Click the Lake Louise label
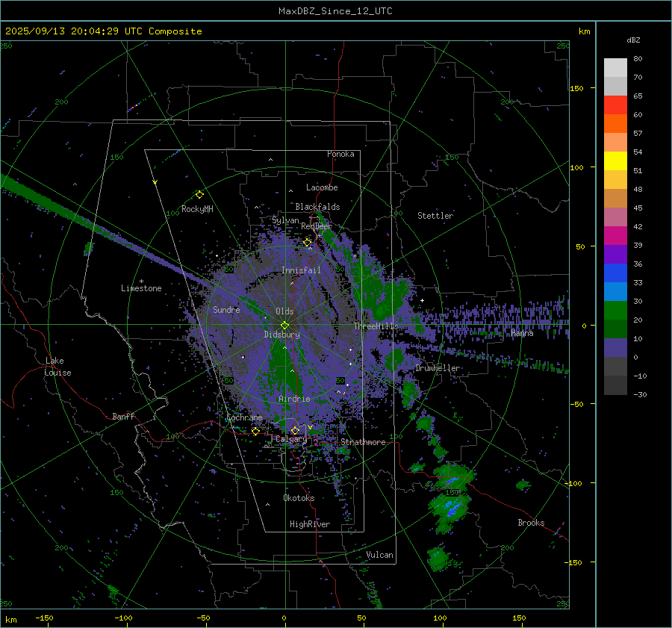 57,367
